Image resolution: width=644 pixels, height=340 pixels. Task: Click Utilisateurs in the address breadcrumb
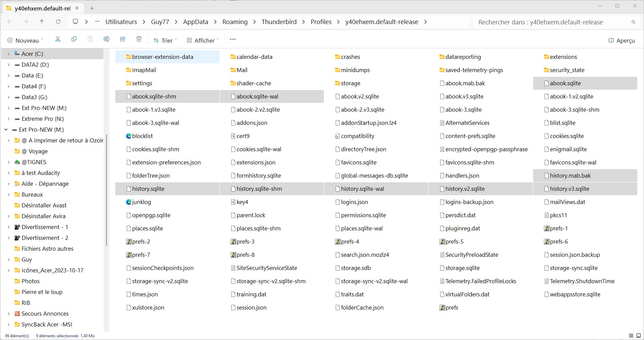coord(121,22)
